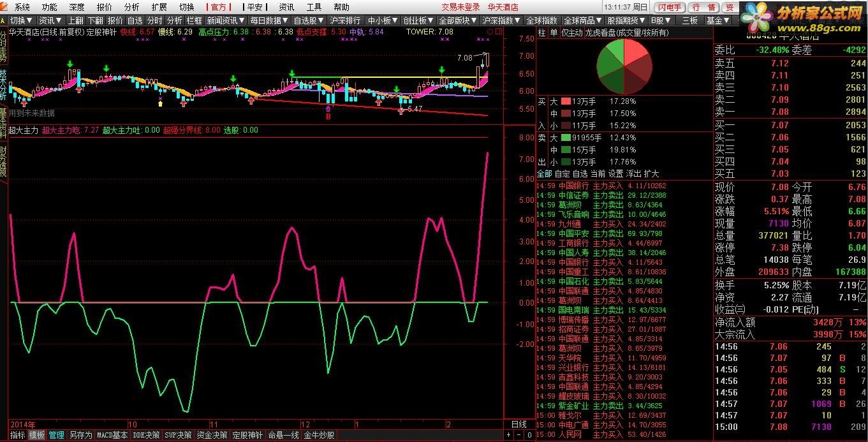Image resolution: width=868 pixels, height=442 pixels.
Task: Click the minus zoom-out button below chart
Action: point(518,436)
